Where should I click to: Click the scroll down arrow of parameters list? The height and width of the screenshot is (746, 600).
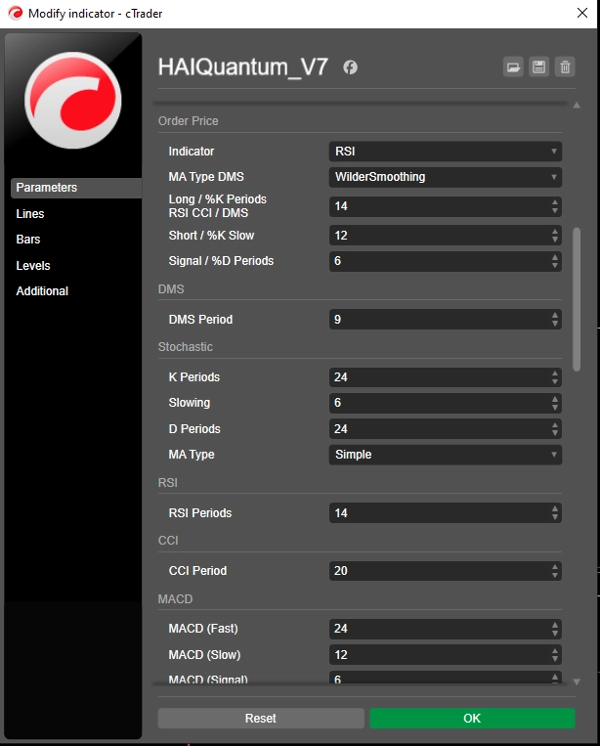coord(577,682)
